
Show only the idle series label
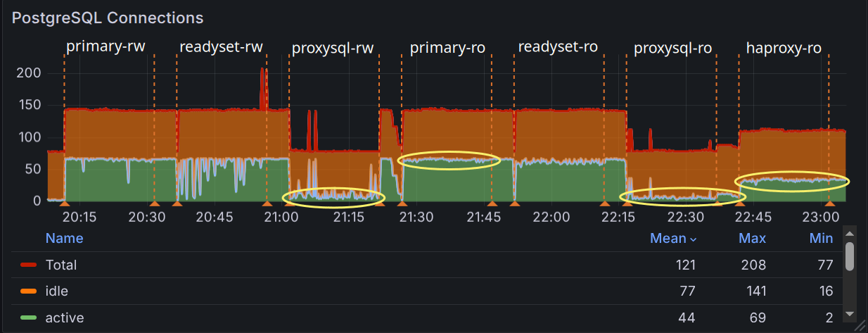click(57, 291)
